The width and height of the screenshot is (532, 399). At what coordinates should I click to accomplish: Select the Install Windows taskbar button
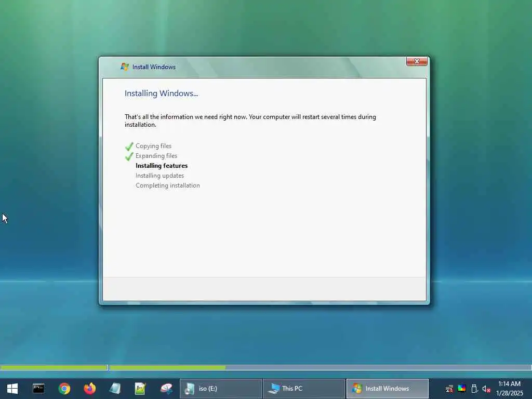(x=387, y=389)
